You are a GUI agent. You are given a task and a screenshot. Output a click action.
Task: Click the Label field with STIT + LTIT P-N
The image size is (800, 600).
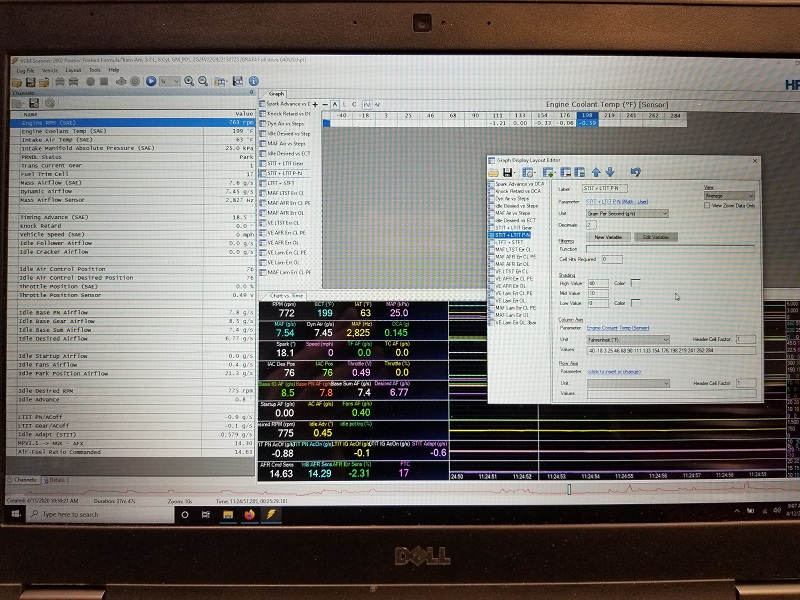(605, 188)
